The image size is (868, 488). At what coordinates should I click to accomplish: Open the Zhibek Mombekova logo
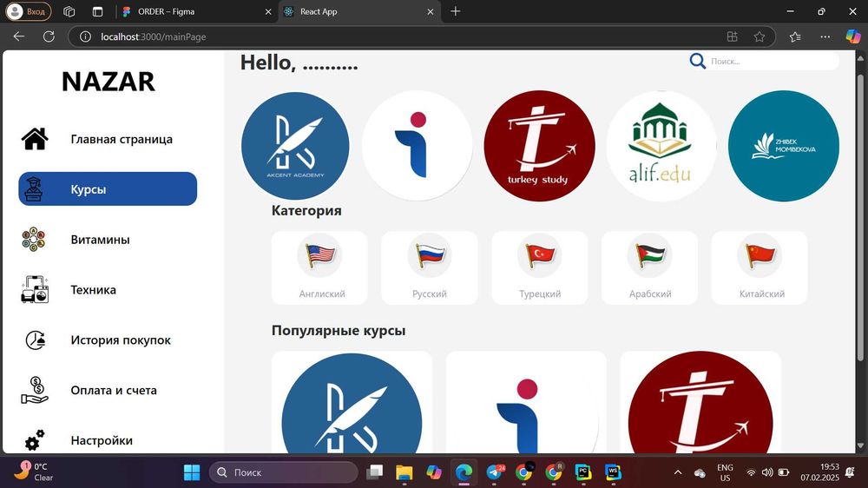[x=783, y=146]
